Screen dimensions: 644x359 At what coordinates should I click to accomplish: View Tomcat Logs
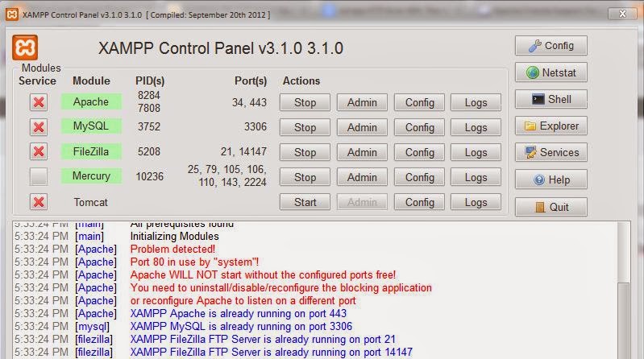tap(476, 202)
